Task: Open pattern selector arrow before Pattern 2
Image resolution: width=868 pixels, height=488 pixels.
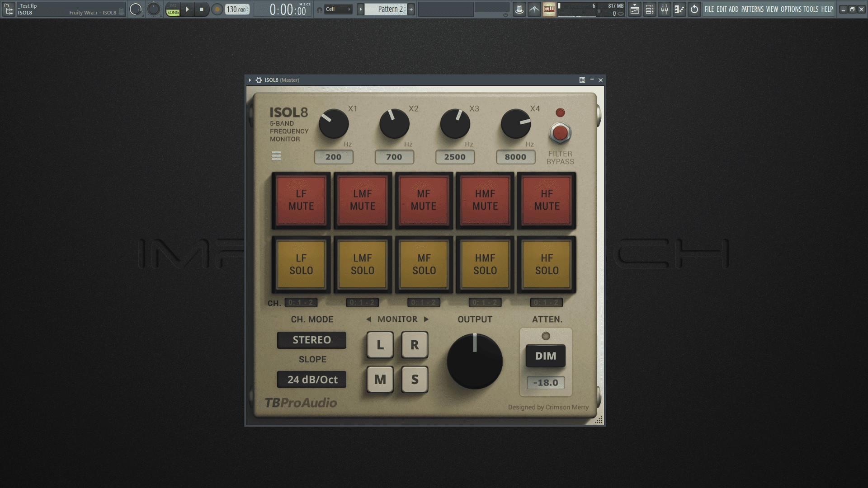Action: pos(360,9)
